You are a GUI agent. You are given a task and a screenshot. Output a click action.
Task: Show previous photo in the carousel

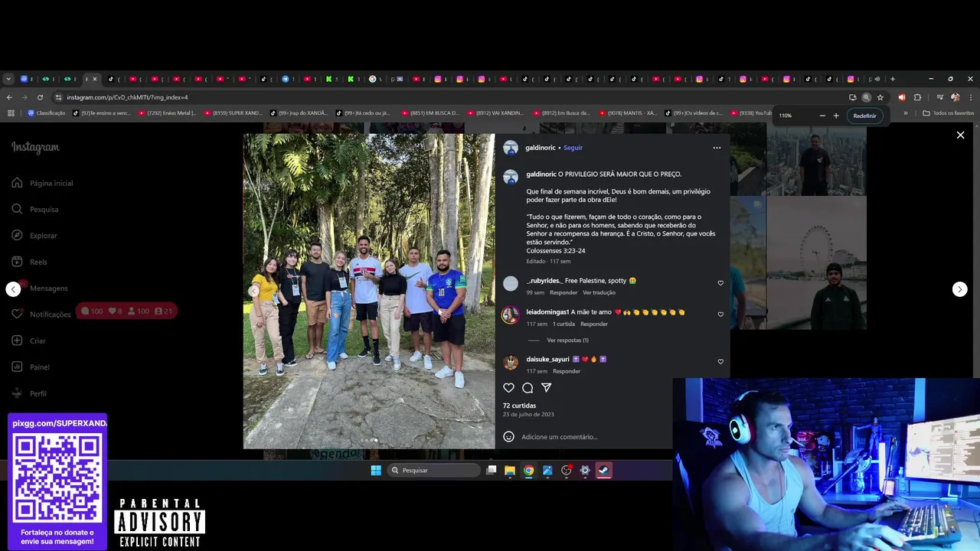(254, 291)
